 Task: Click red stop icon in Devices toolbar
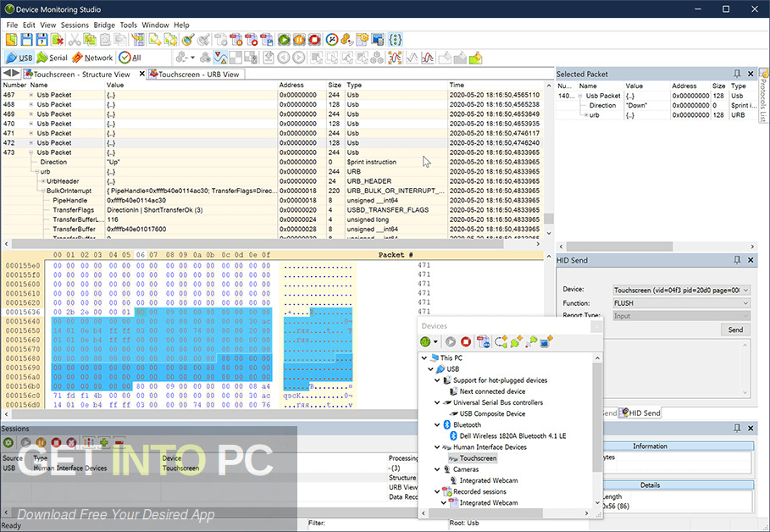[x=466, y=342]
